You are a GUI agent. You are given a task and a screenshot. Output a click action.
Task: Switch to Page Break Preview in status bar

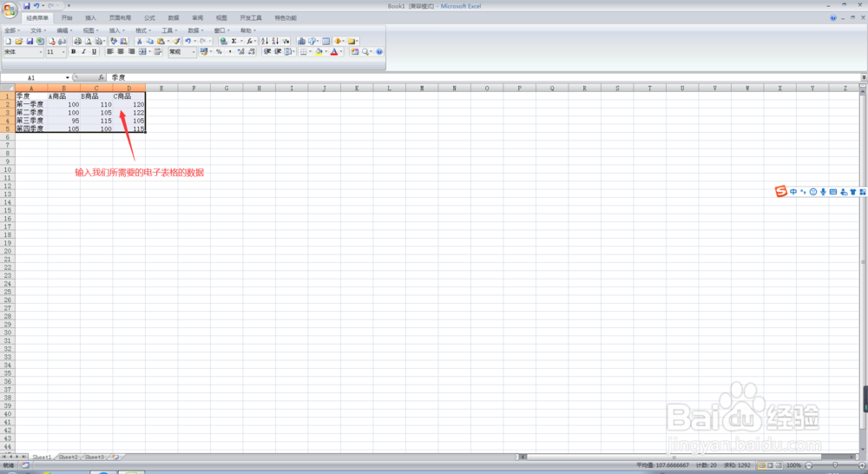click(779, 465)
